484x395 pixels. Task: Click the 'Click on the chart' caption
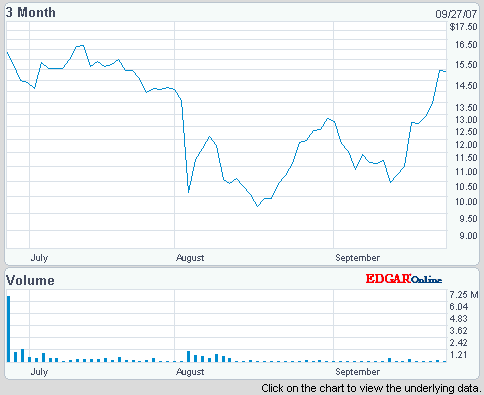pos(371,388)
